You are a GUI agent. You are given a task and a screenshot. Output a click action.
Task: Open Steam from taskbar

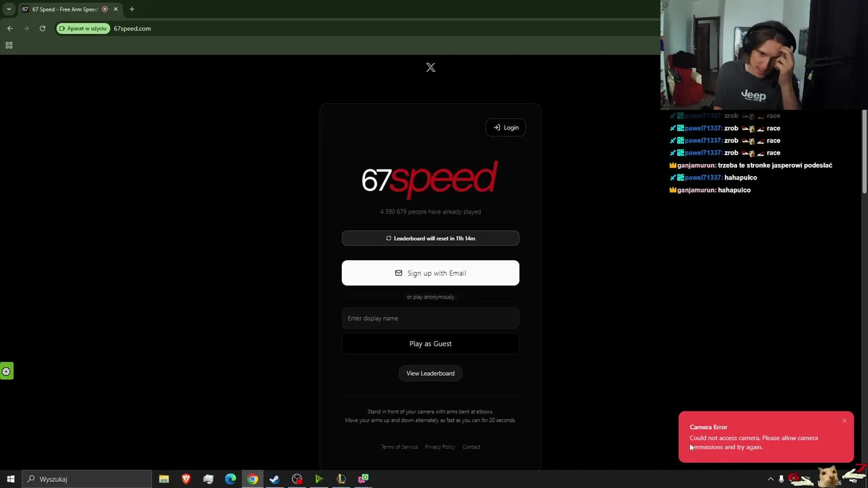point(275,479)
